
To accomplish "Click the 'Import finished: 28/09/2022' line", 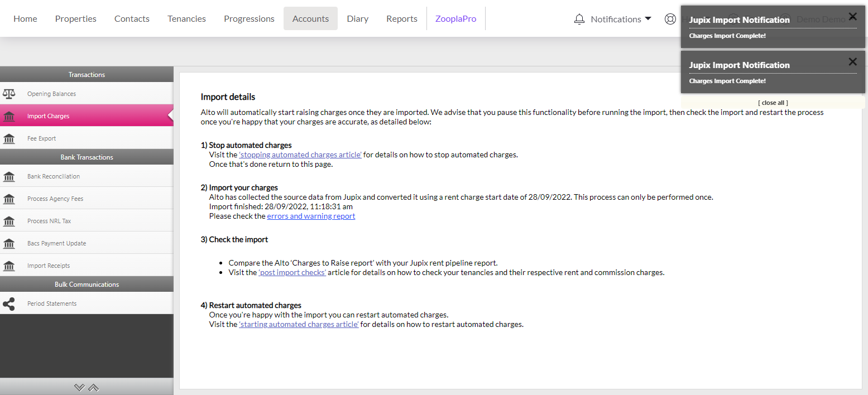I will point(281,206).
